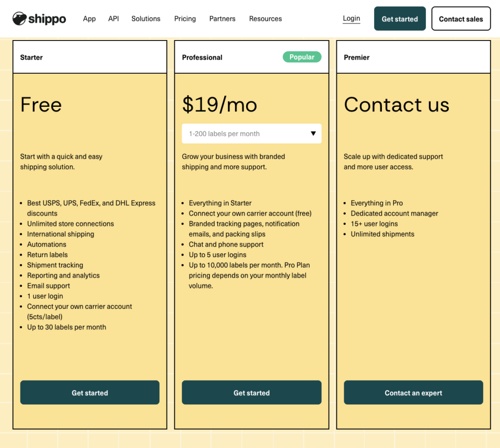Click the Contact sales button
This screenshot has width=500, height=448.
(460, 19)
